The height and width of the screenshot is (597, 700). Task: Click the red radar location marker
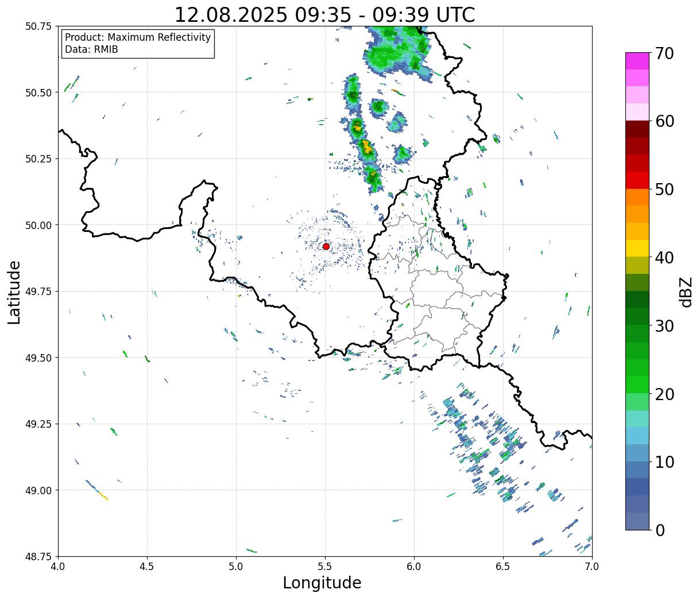tap(326, 246)
